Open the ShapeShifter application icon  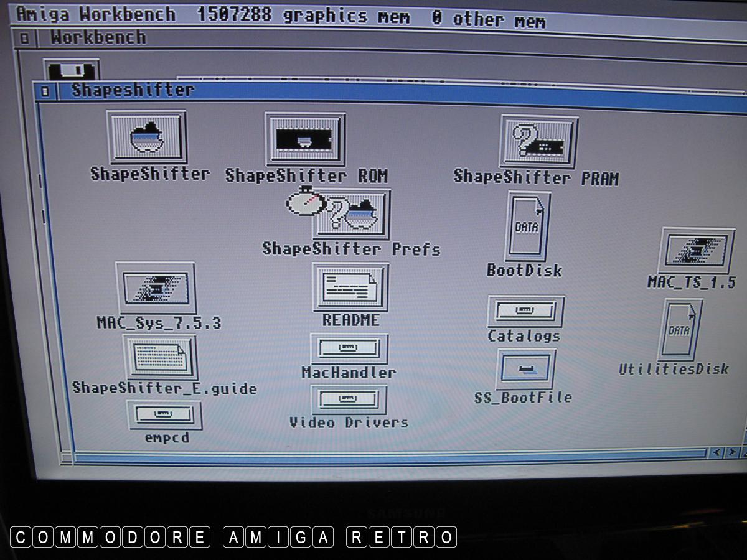click(147, 138)
